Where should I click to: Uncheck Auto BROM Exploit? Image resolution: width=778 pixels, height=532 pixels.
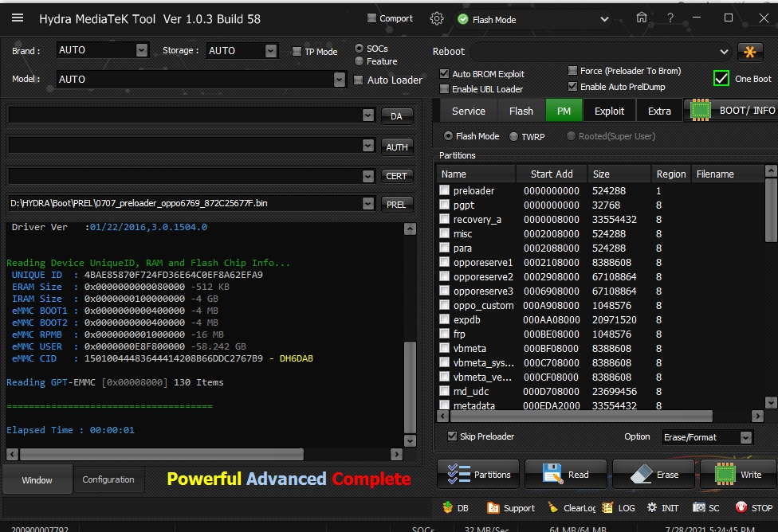click(445, 73)
